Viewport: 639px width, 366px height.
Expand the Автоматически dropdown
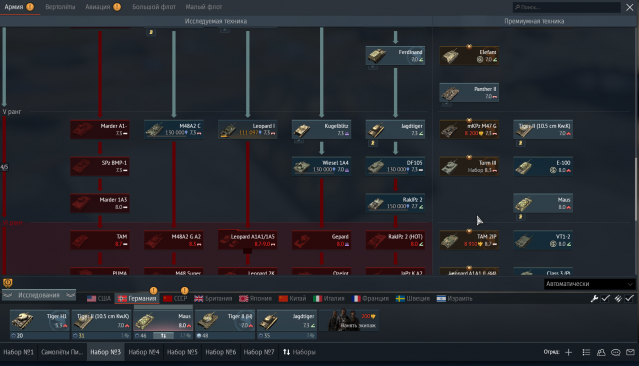point(589,284)
